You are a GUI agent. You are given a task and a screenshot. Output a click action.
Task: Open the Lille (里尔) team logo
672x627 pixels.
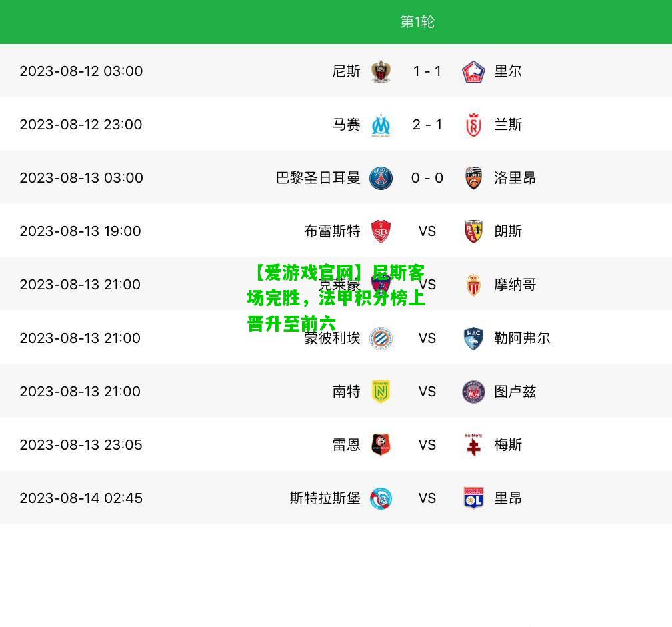click(473, 71)
